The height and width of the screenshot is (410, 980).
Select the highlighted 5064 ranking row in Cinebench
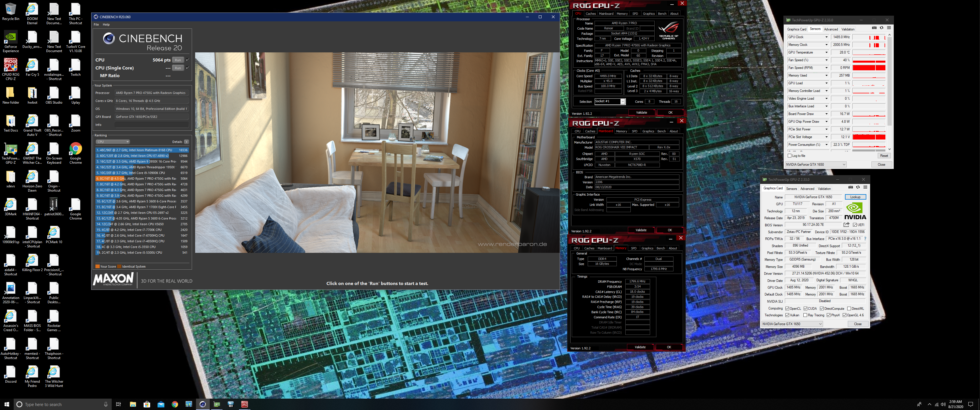tap(142, 178)
